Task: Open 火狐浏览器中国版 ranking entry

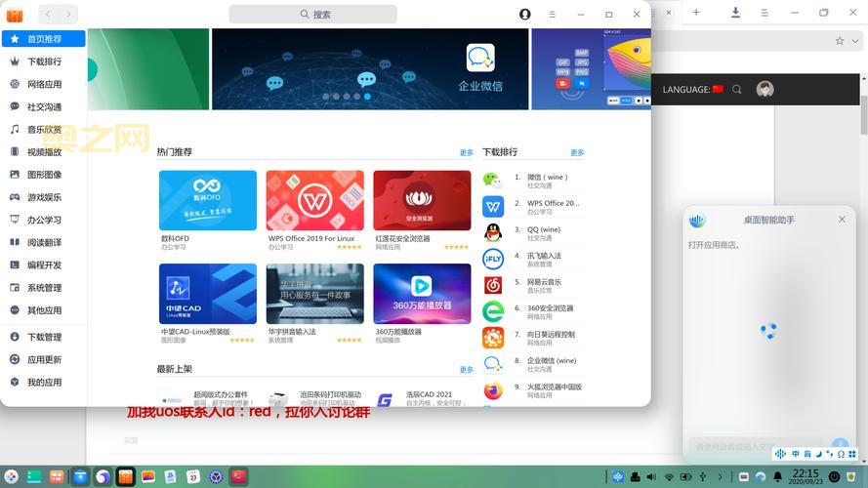Action: coord(533,390)
